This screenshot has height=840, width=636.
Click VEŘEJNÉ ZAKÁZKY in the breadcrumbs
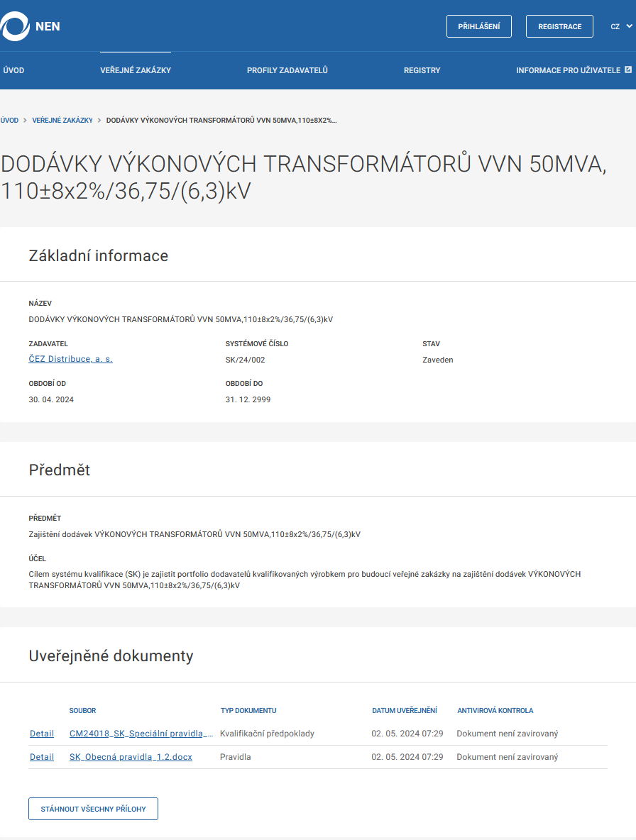[63, 120]
